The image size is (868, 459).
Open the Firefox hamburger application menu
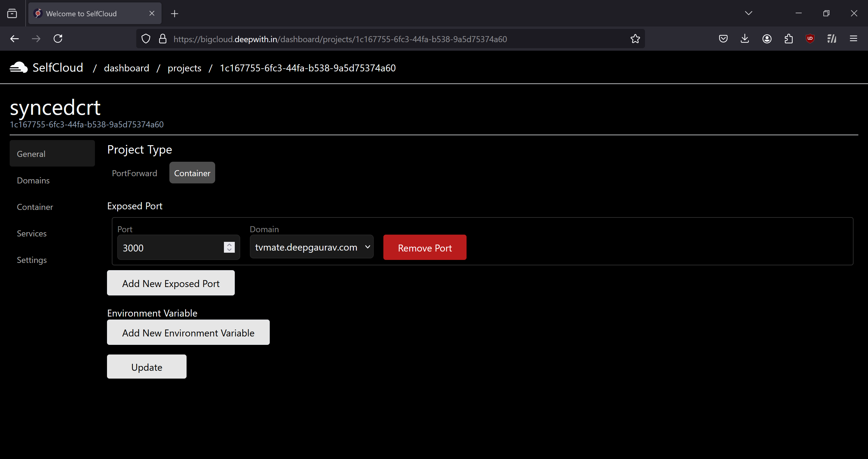pos(853,39)
